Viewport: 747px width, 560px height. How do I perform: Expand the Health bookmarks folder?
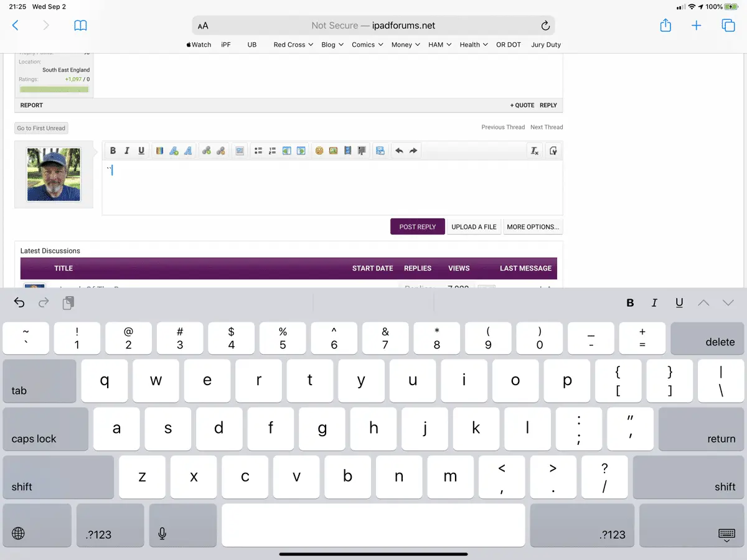[x=473, y=45]
